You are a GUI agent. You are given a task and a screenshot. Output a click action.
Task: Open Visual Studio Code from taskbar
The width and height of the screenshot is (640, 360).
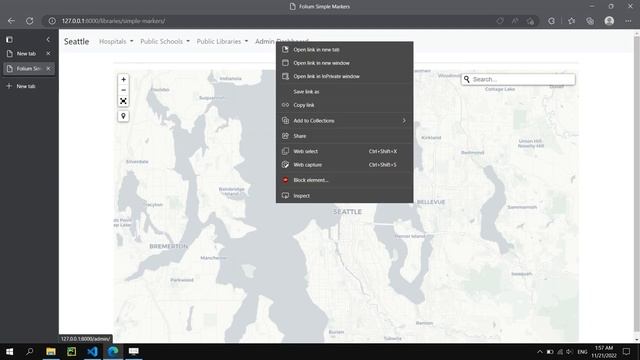click(92, 351)
